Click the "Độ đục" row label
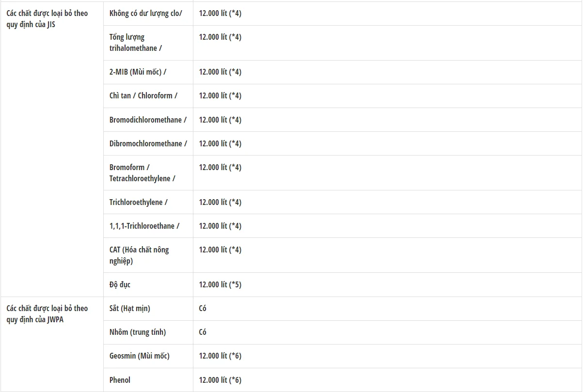 (120, 285)
